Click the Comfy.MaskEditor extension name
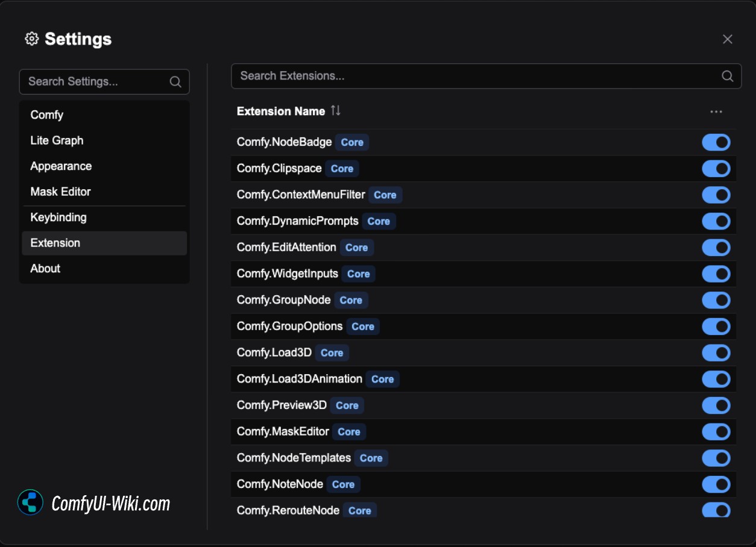This screenshot has width=756, height=547. 283,431
